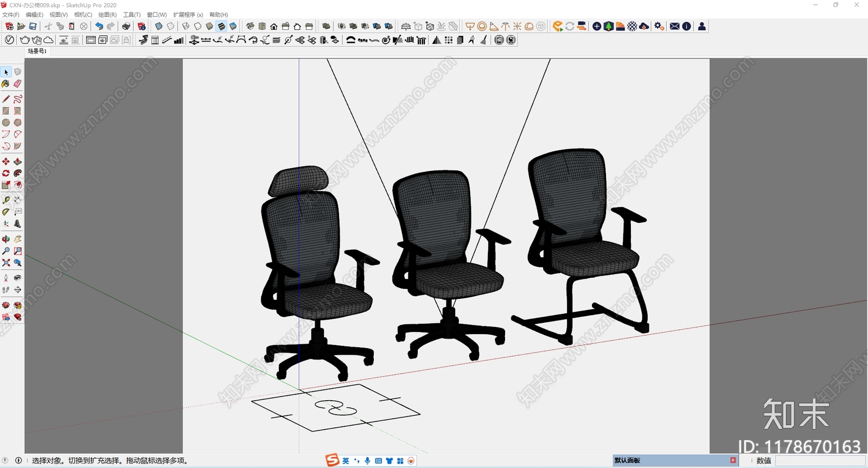The height and width of the screenshot is (468, 868).
Task: Select the Push/Pull tool
Action: click(17, 162)
